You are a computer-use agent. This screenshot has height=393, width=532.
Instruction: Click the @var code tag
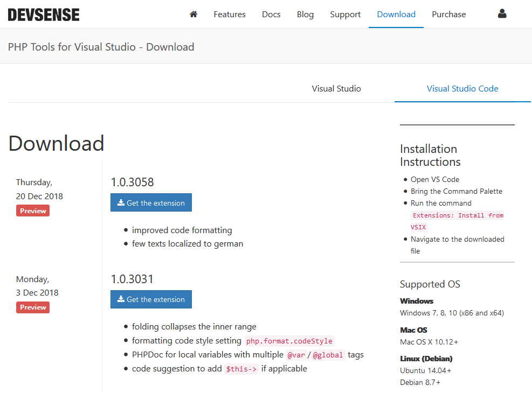click(x=296, y=355)
